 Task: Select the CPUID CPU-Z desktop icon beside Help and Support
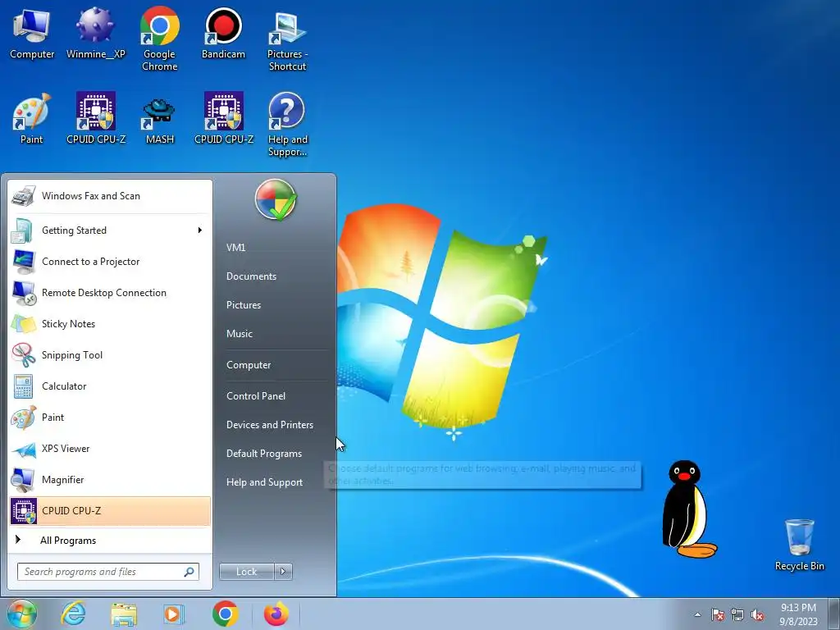(x=224, y=119)
